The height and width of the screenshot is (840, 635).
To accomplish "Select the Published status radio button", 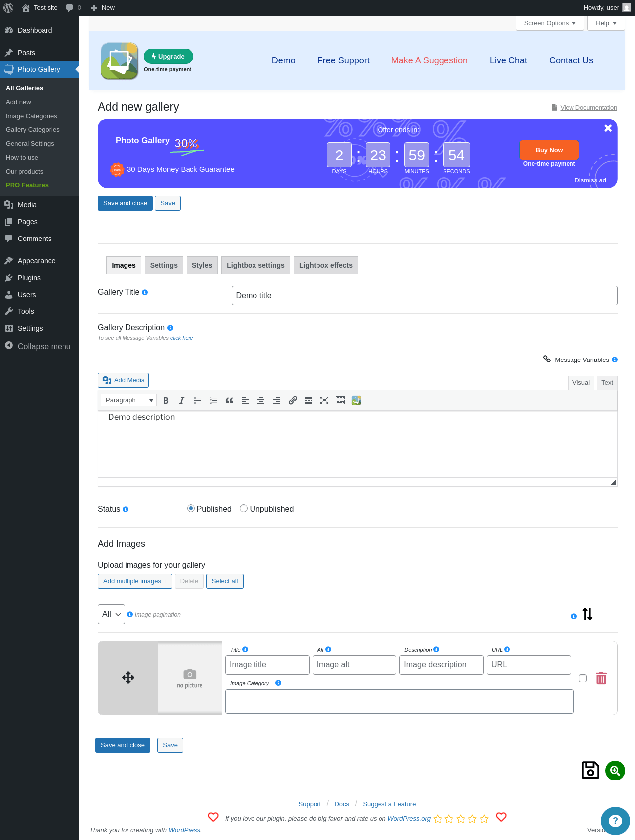I will [x=191, y=508].
